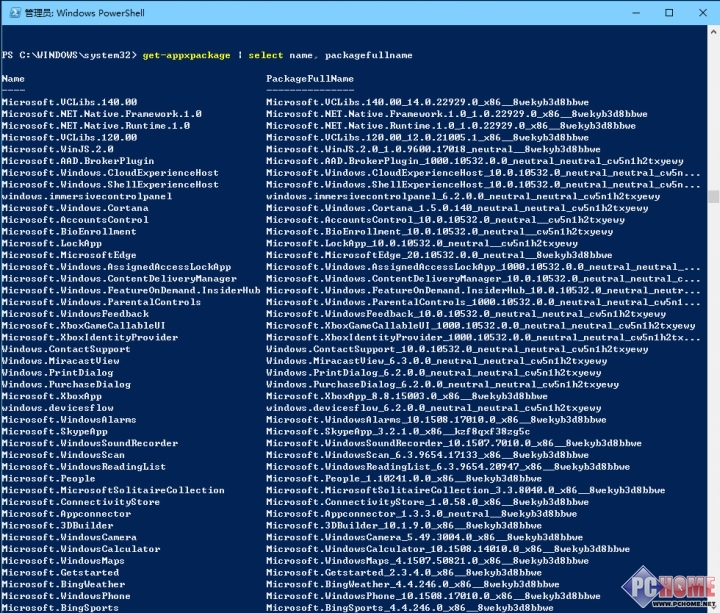Click Microsoft.XboxApp name entry

tap(51, 396)
